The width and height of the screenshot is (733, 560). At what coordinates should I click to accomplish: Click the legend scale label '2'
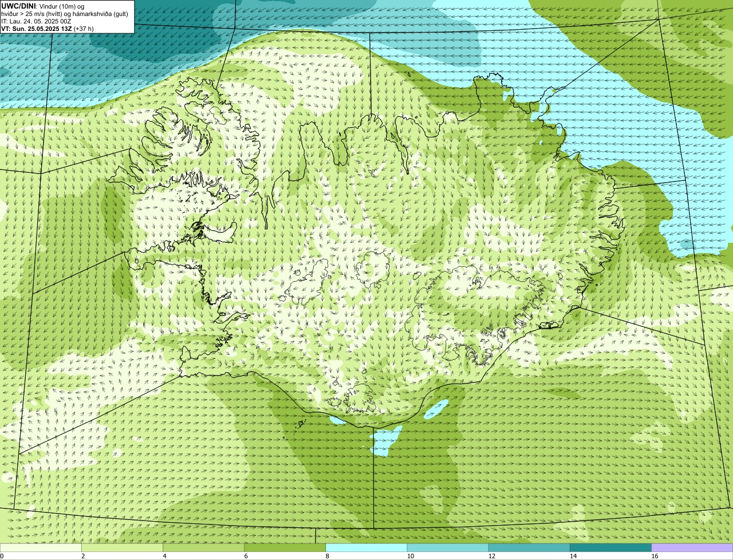coord(83,556)
